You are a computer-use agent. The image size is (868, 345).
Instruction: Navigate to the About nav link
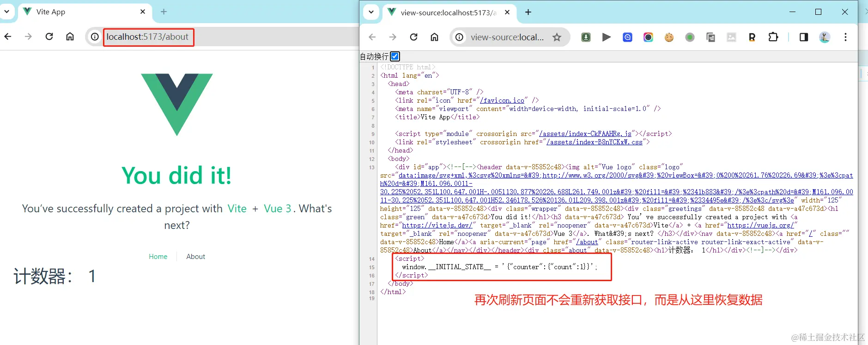(196, 257)
